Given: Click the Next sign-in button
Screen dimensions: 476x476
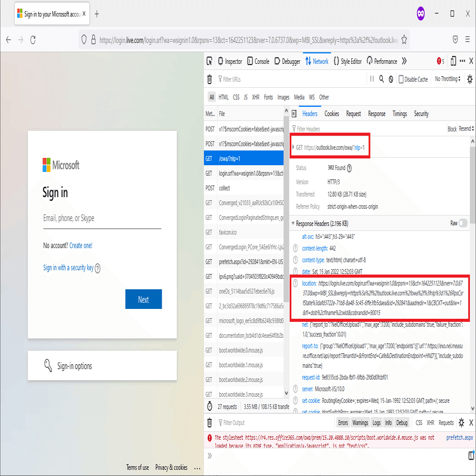Looking at the screenshot, I should tap(144, 299).
